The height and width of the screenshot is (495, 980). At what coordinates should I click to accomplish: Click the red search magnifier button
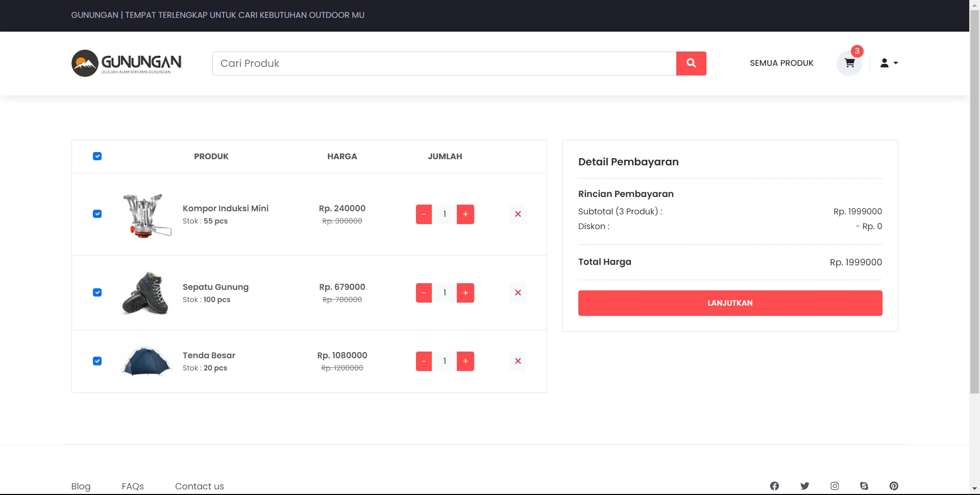point(691,63)
